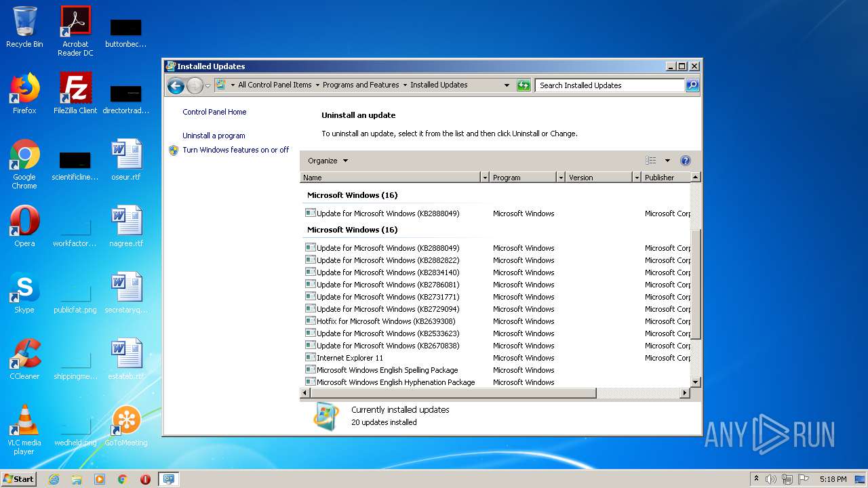Select the Recycle Bin desktop icon

click(24, 27)
